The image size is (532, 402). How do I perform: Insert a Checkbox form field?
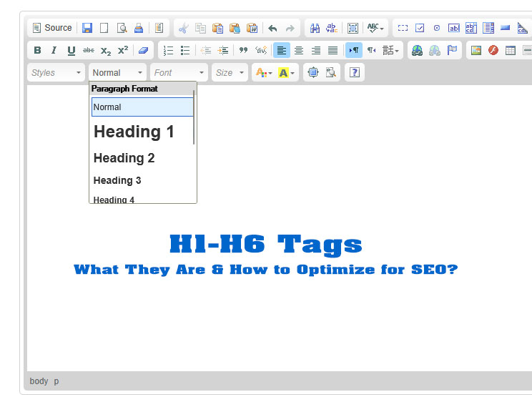coord(420,28)
